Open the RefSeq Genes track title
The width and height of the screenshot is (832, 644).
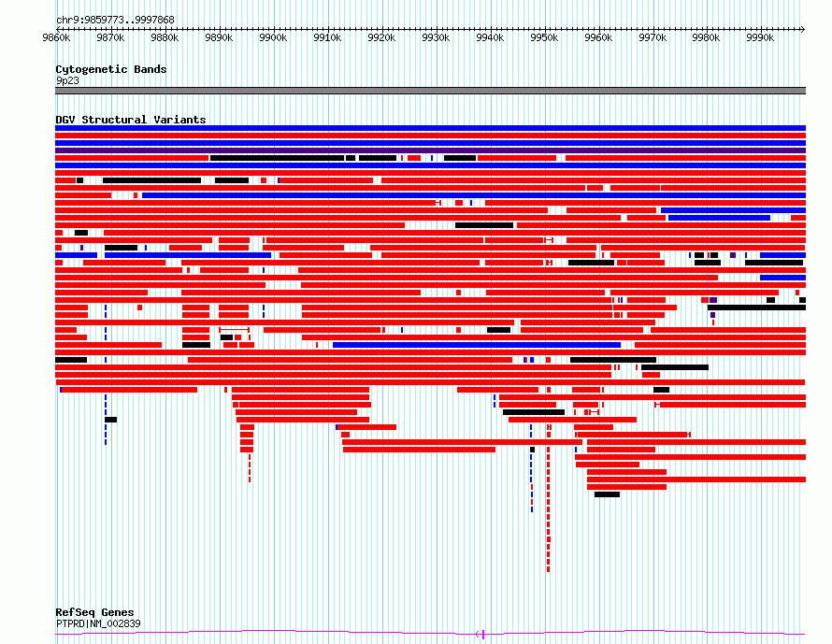point(94,612)
